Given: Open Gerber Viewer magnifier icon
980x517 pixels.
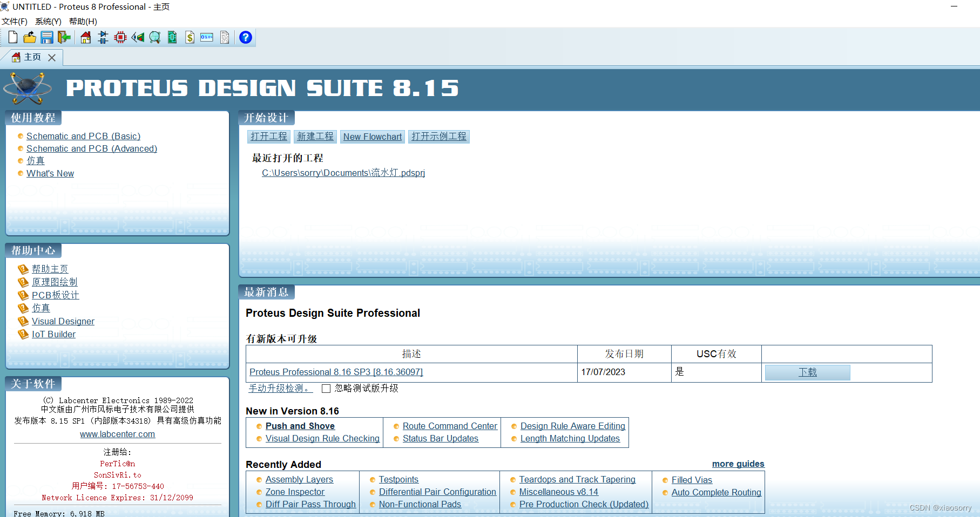Looking at the screenshot, I should 155,37.
